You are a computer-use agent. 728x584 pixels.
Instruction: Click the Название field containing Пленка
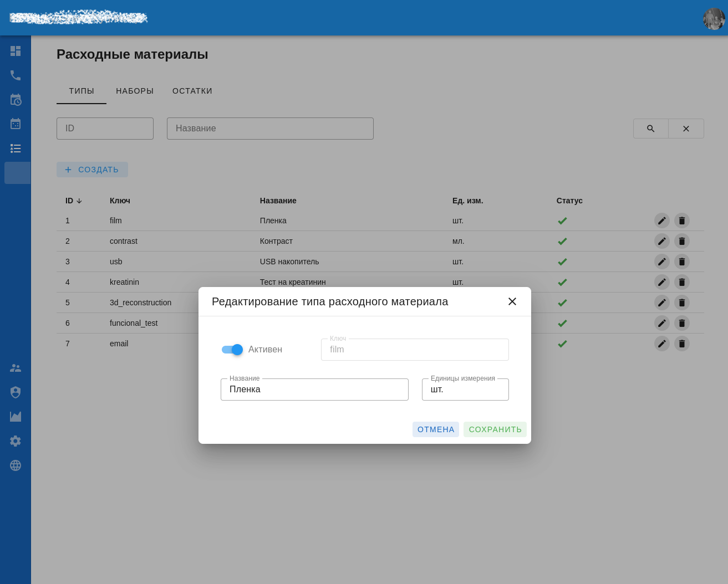coord(314,390)
